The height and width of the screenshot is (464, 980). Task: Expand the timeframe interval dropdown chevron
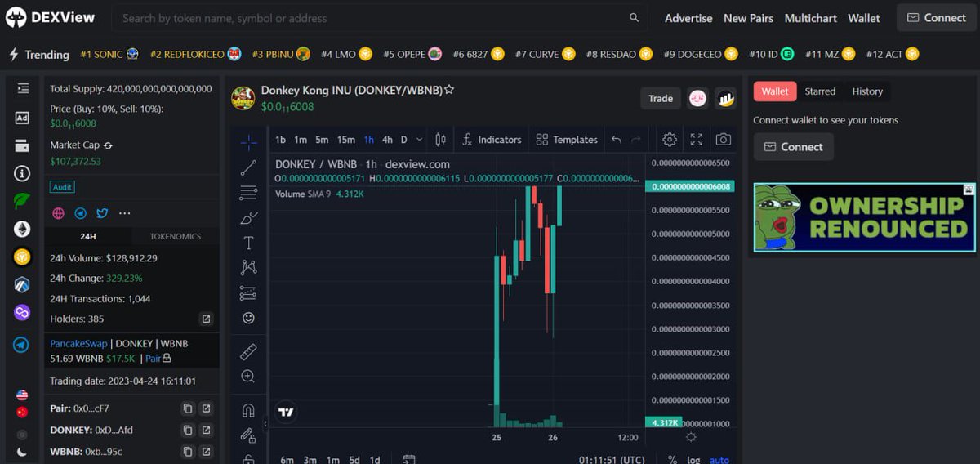(420, 140)
